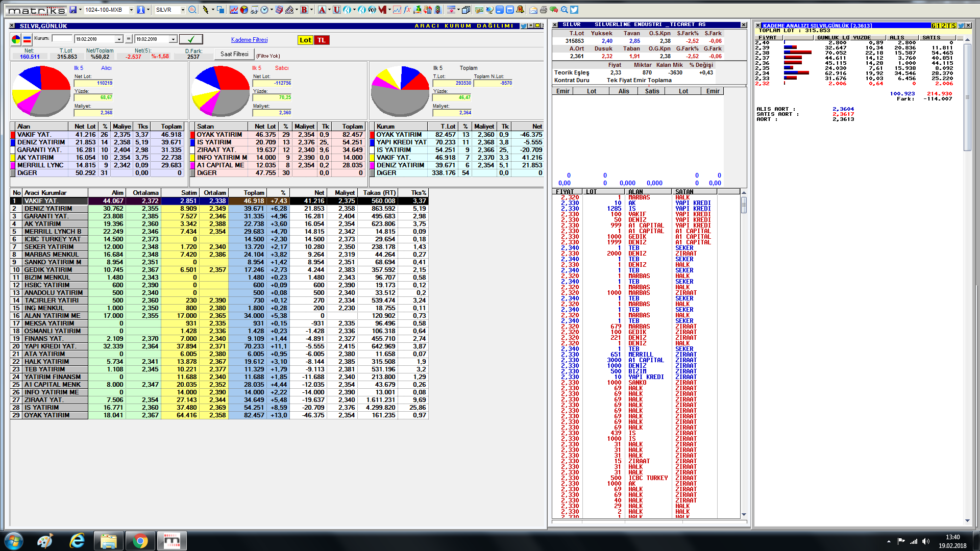Screen dimensions: 980x551
Task: Open the mail envelope icon
Action: (533, 10)
